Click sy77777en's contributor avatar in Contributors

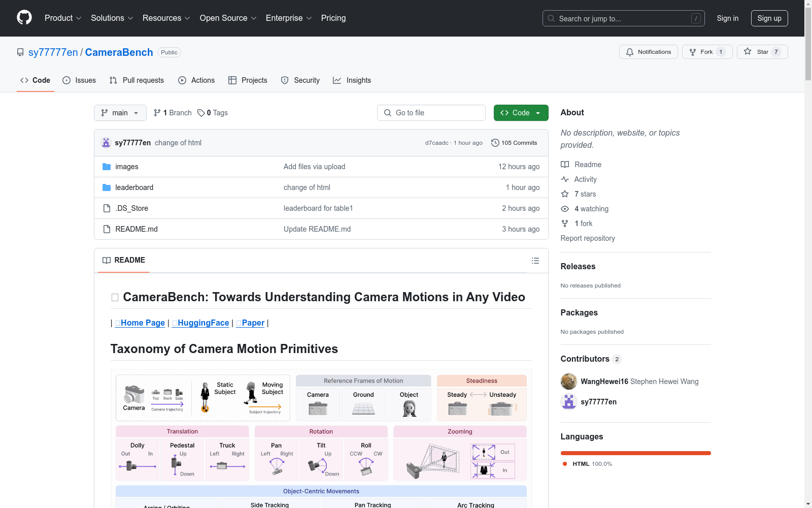(x=569, y=401)
